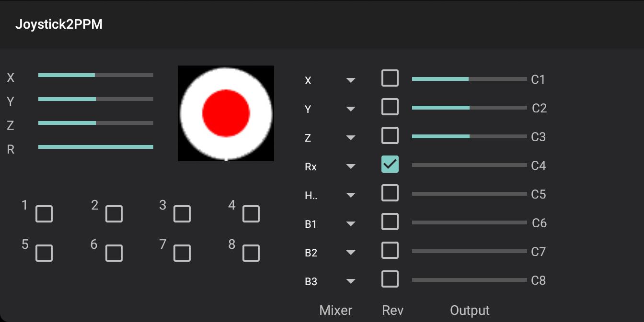This screenshot has height=322, width=644.
Task: Click the Joystick2PPM app title
Action: [59, 24]
